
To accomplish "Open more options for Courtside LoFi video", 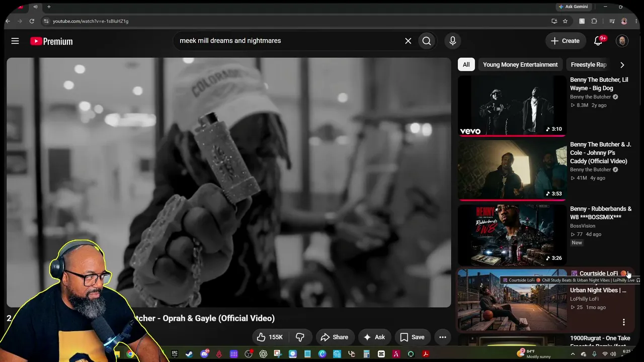I will point(624,322).
